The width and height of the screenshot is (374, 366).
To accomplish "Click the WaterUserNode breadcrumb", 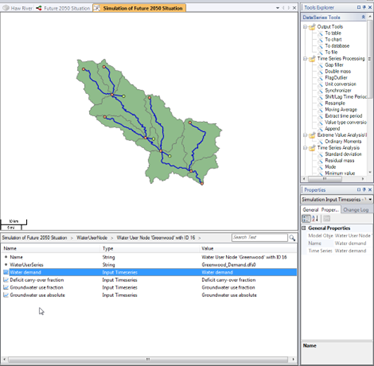I will [x=92, y=238].
